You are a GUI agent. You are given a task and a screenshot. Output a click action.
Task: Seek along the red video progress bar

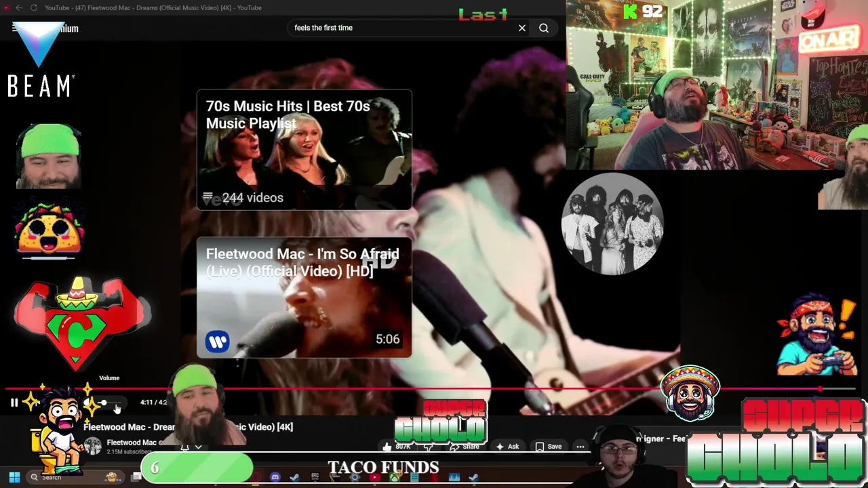431,389
